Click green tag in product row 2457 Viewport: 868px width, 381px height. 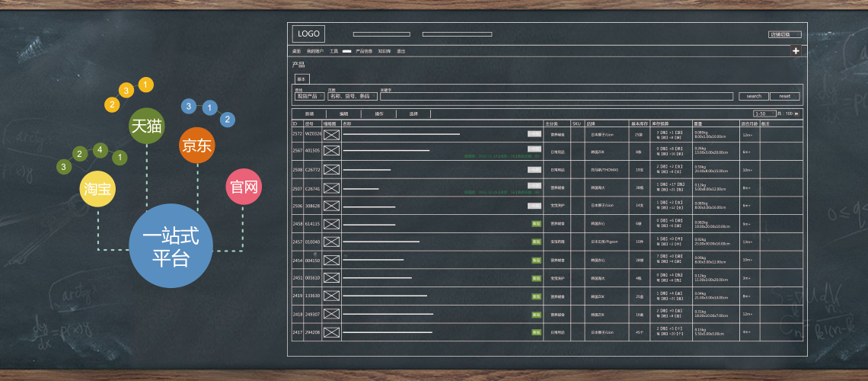pos(536,242)
